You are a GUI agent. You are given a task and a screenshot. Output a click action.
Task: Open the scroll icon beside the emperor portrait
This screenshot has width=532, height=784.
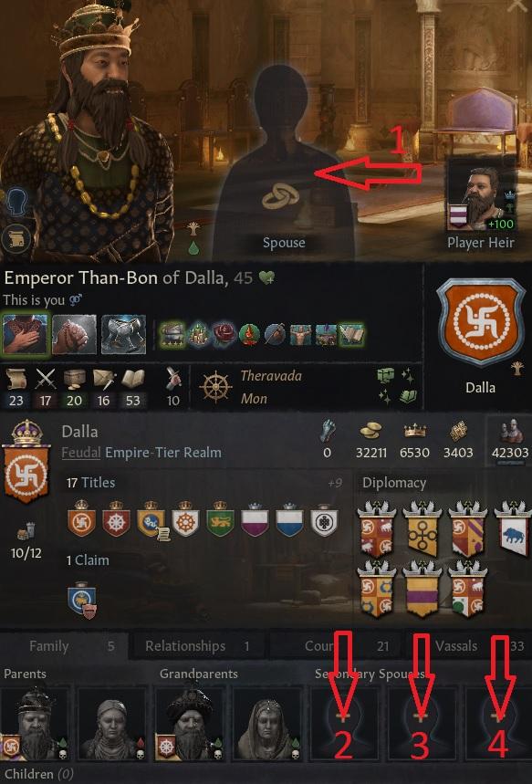[15, 239]
